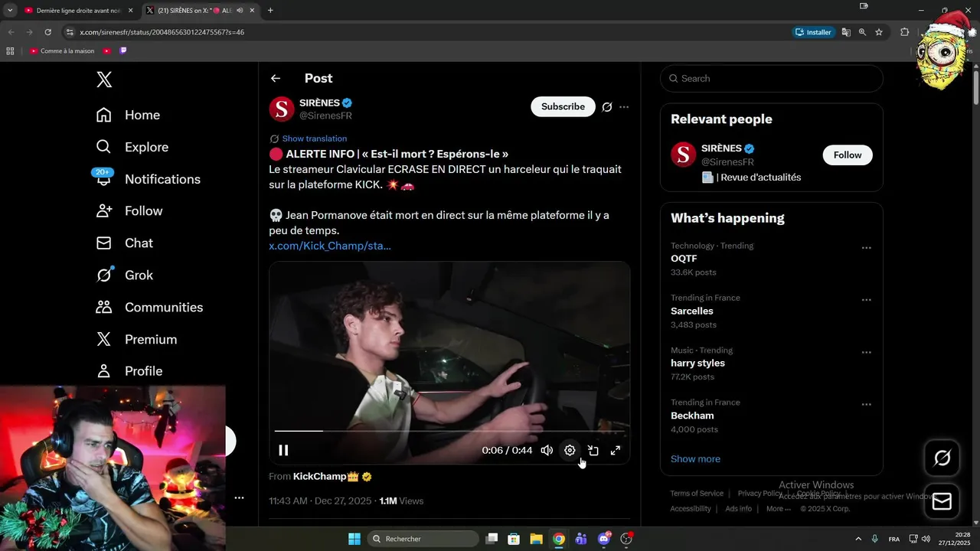The image size is (980, 551).
Task: Click the Installer app button in the address bar
Action: 813,32
